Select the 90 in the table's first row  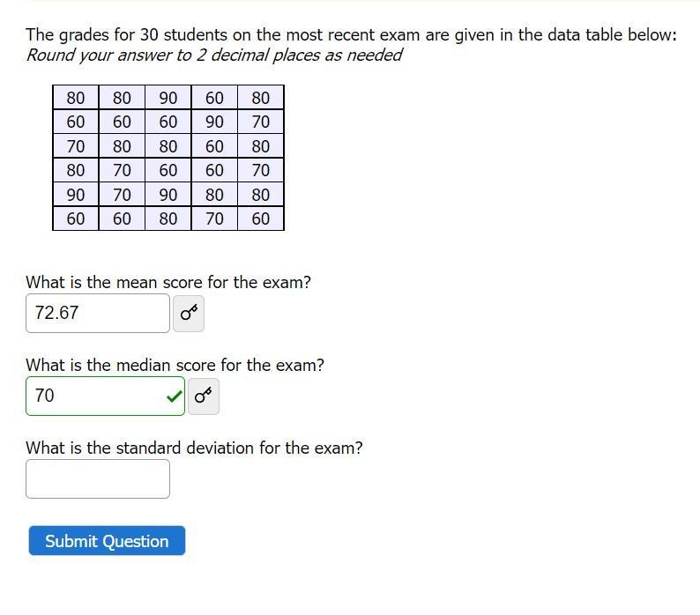click(x=168, y=98)
